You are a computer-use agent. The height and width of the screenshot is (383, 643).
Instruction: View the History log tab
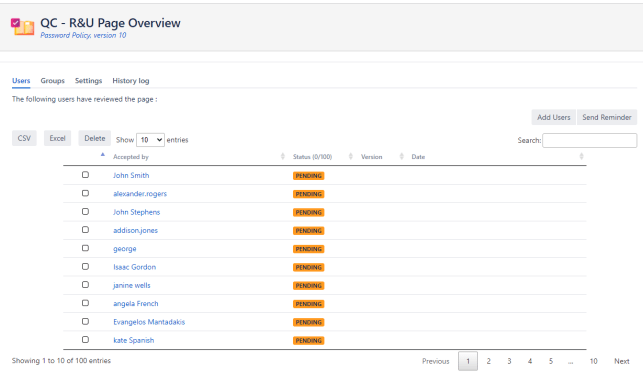pos(131,81)
